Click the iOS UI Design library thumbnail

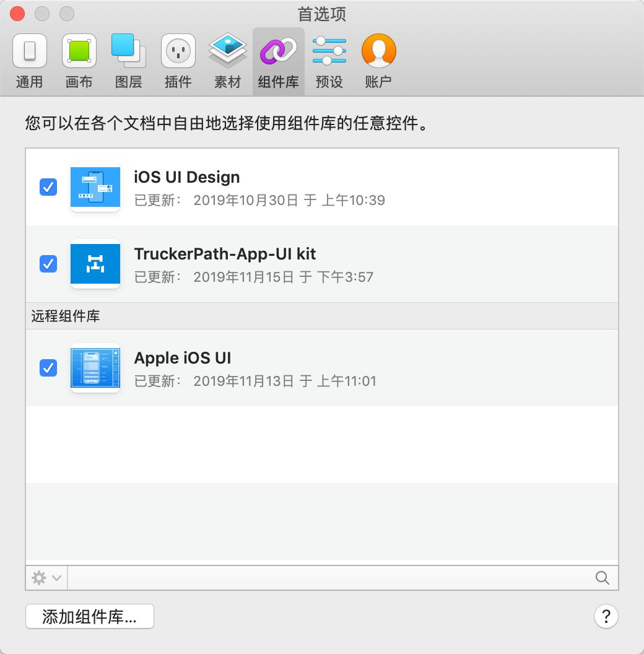coord(95,187)
